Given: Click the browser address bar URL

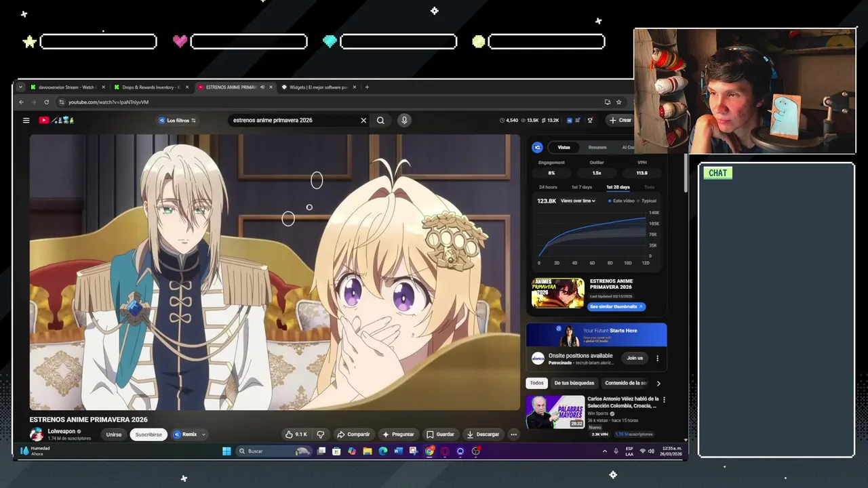Looking at the screenshot, I should [108, 102].
